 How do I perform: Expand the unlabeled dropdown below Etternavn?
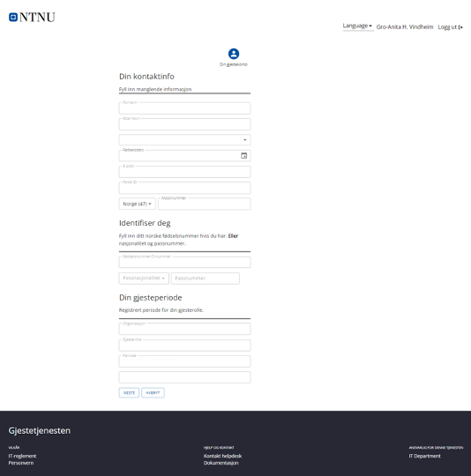click(x=184, y=140)
